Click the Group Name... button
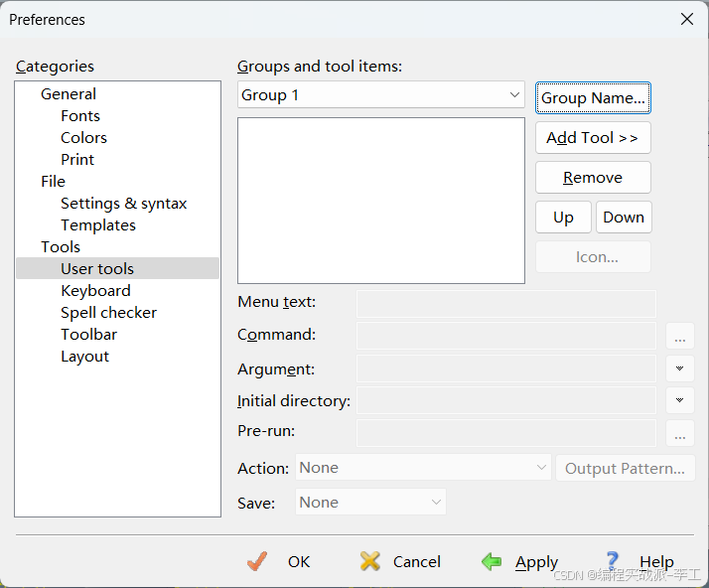709x588 pixels. click(x=593, y=97)
